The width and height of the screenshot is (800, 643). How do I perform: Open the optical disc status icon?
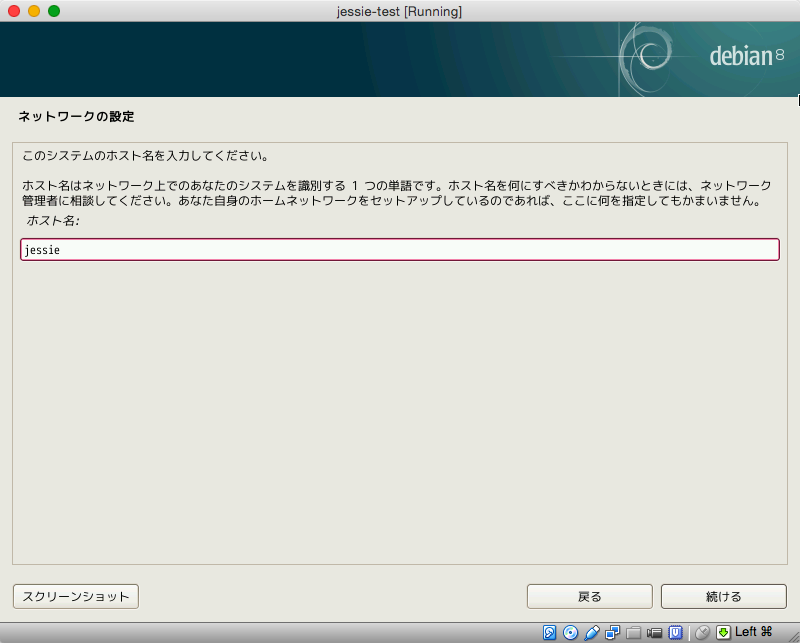tap(570, 632)
